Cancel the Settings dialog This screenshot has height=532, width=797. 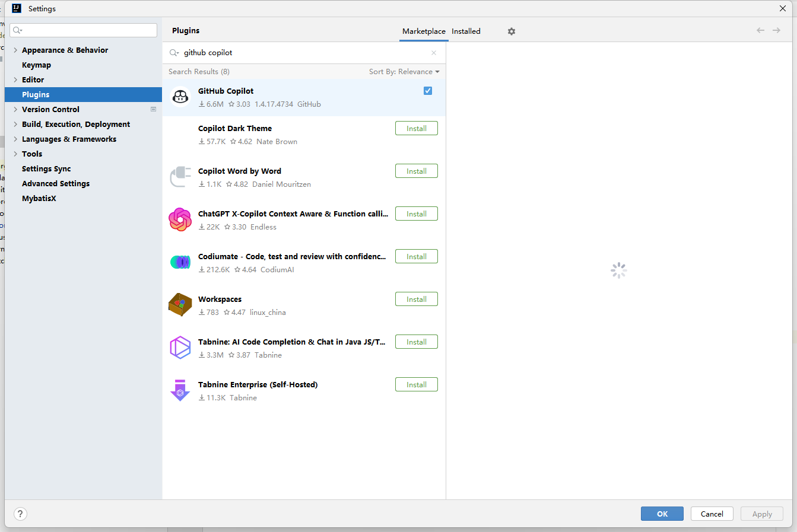click(712, 514)
